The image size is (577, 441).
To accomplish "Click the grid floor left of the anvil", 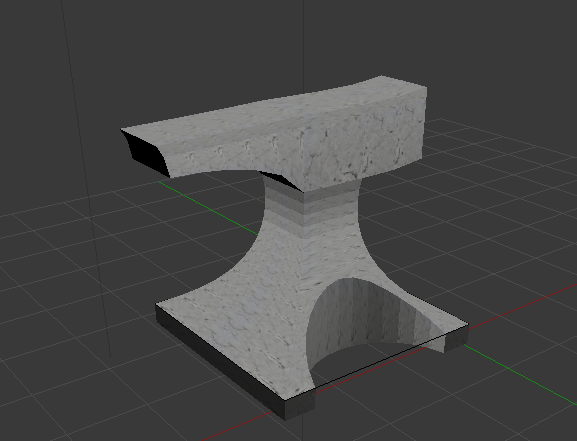I will [x=74, y=258].
